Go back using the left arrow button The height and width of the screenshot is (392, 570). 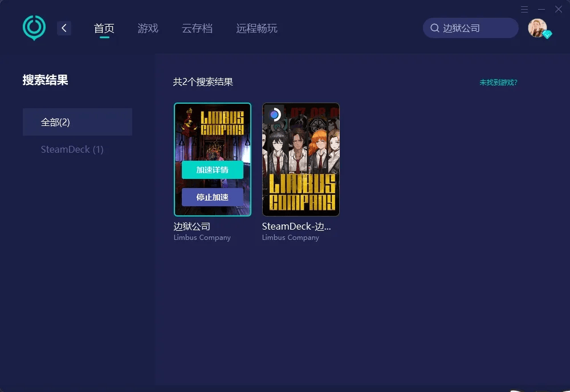[64, 28]
